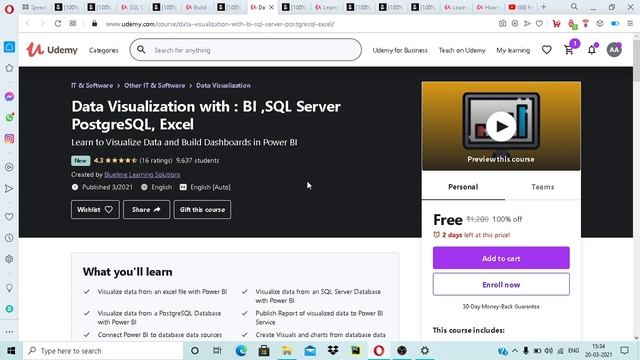Open the sidebar Settings gear icon
This screenshot has width=640, height=360.
[x=9, y=259]
